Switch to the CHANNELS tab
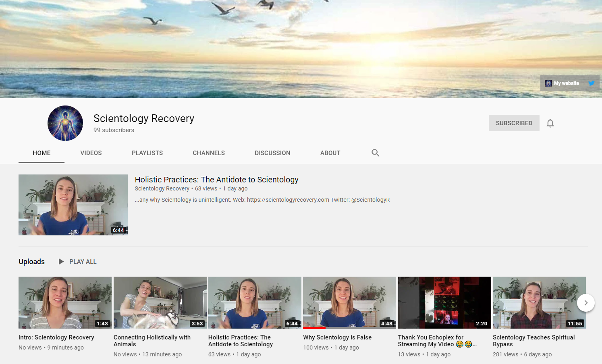602x364 pixels. pos(209,153)
